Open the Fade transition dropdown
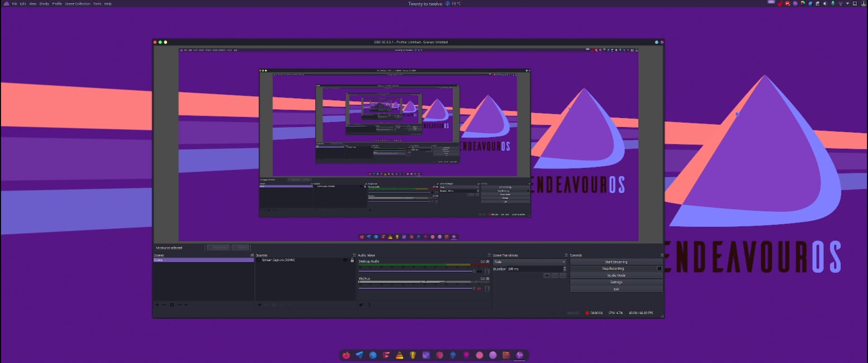The image size is (868, 363). pos(529,262)
